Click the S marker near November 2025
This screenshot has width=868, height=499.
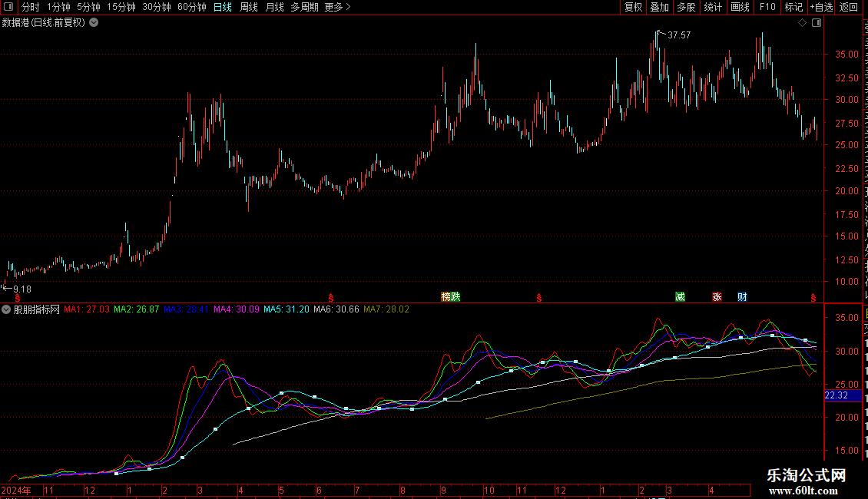tap(538, 298)
